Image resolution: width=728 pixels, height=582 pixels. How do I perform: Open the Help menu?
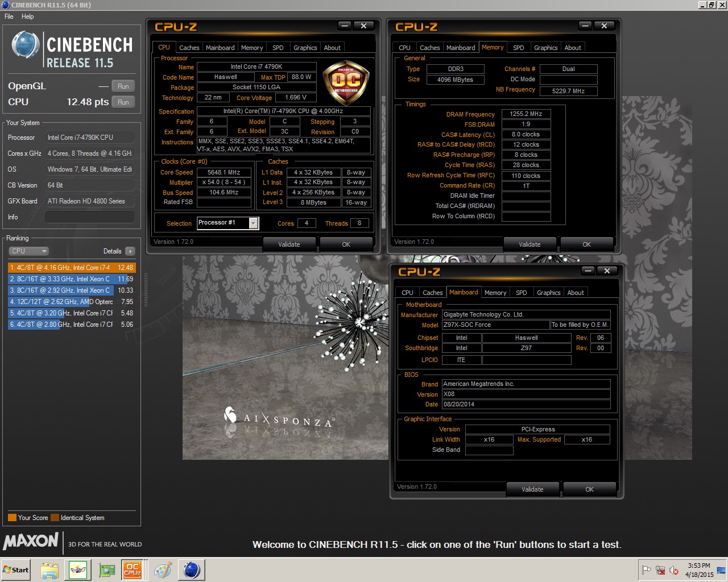27,16
